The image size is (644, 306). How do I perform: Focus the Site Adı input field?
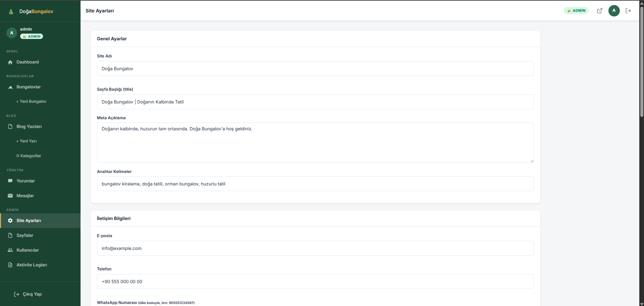click(315, 69)
